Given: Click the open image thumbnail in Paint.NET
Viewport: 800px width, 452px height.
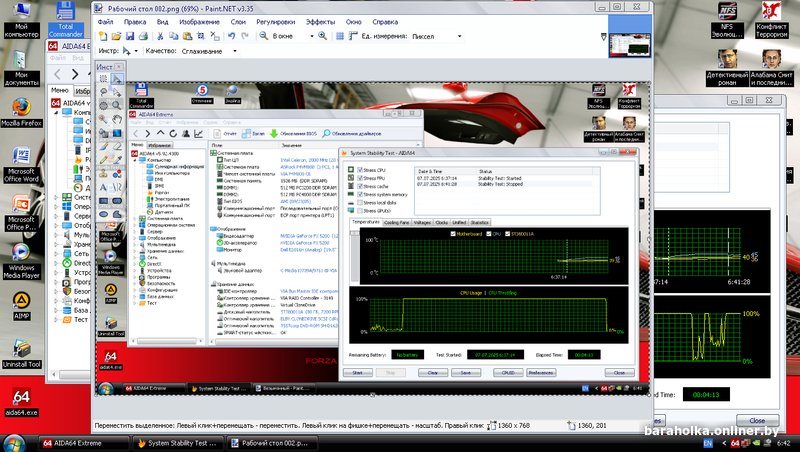Looking at the screenshot, I should tap(628, 44).
